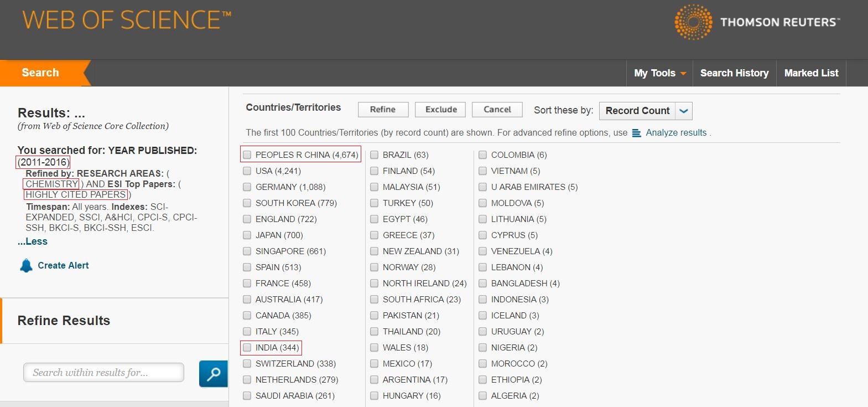Screen dimensions: 868x407
Task: Open the My Tools dropdown menu
Action: coord(660,73)
